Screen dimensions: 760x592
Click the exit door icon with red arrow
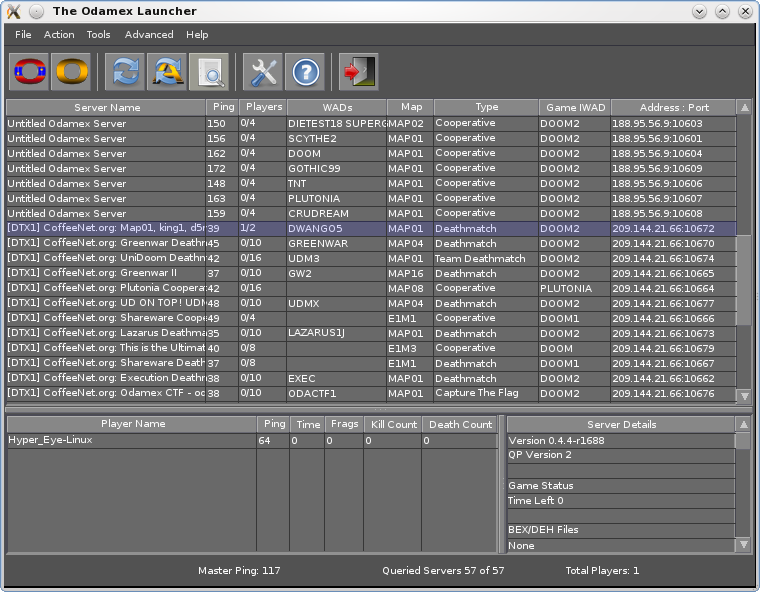point(359,72)
